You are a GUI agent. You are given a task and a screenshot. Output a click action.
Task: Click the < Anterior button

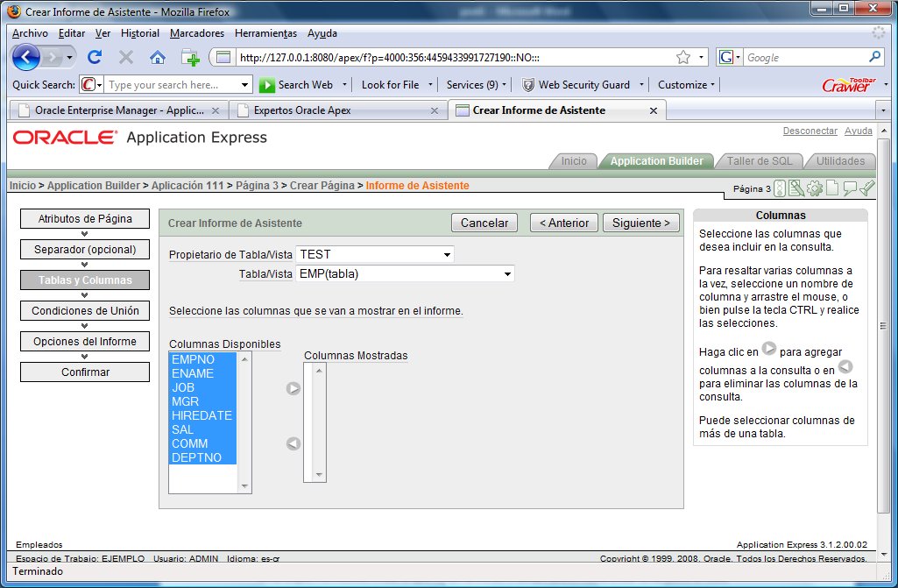[564, 223]
